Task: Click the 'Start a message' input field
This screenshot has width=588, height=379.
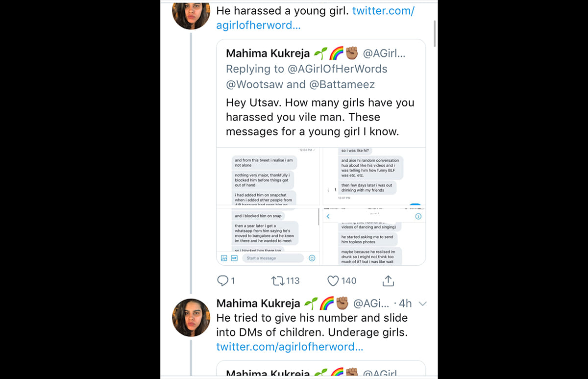Action: (x=272, y=258)
